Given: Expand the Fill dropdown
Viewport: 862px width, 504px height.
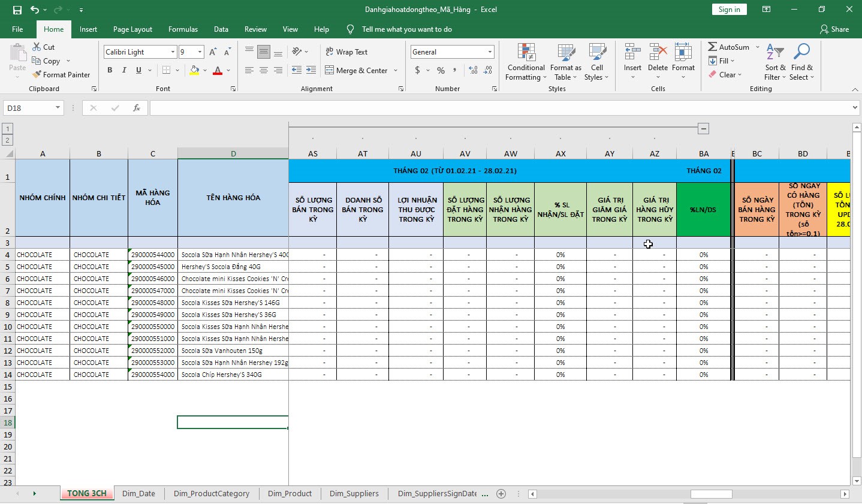Looking at the screenshot, I should [x=733, y=61].
